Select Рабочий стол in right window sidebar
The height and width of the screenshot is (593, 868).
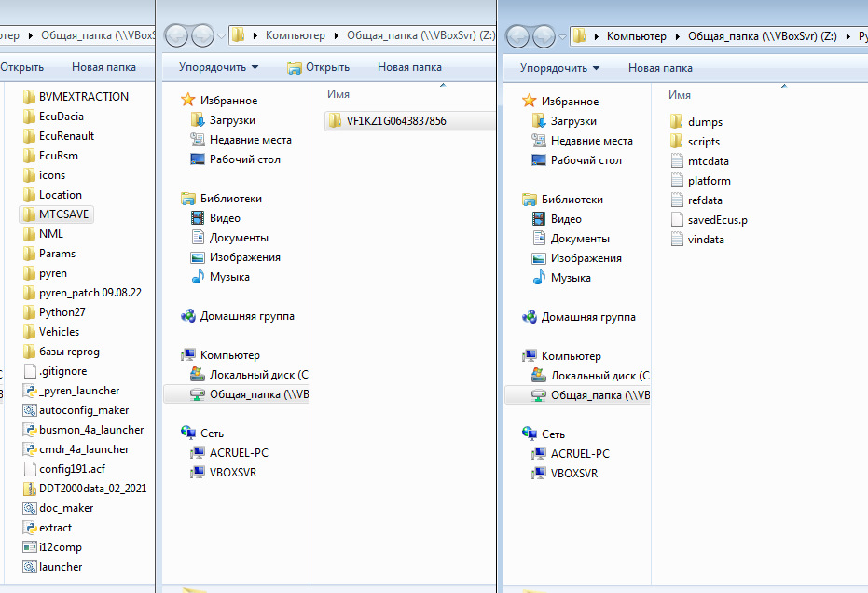pyautogui.click(x=577, y=160)
